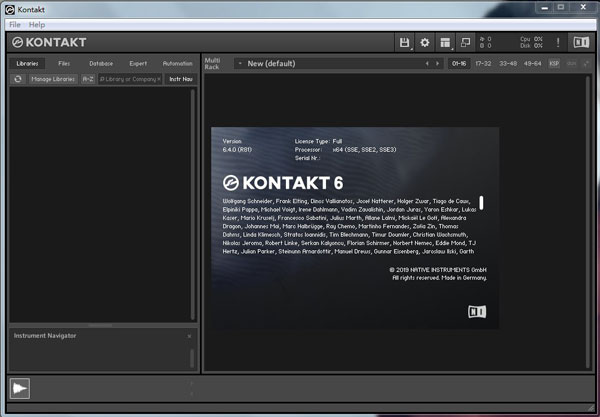The width and height of the screenshot is (600, 417).
Task: Click the Manage Libraries button
Action: [53, 78]
